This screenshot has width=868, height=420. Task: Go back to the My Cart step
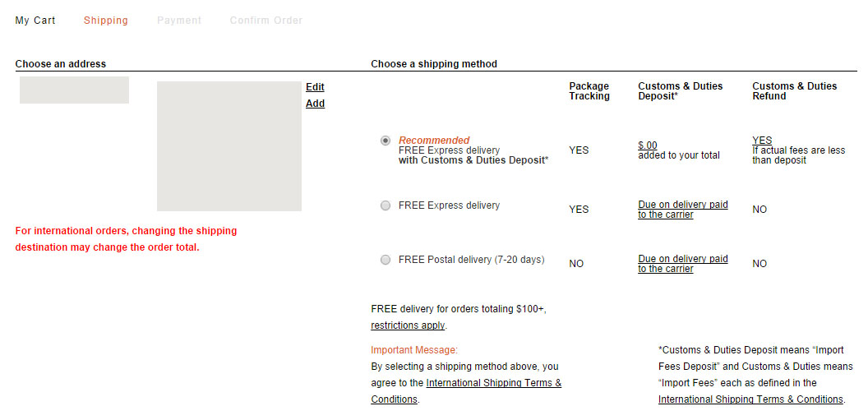click(x=35, y=21)
